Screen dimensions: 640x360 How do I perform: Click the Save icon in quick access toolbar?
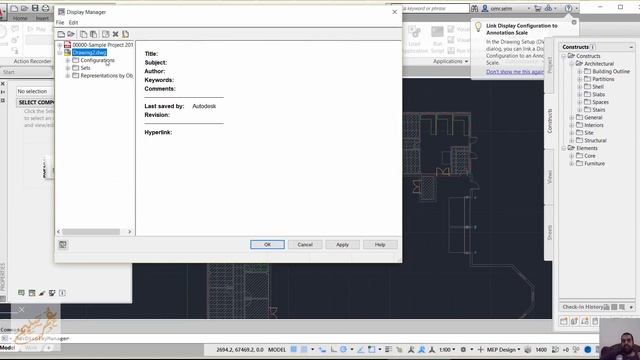coord(35,8)
